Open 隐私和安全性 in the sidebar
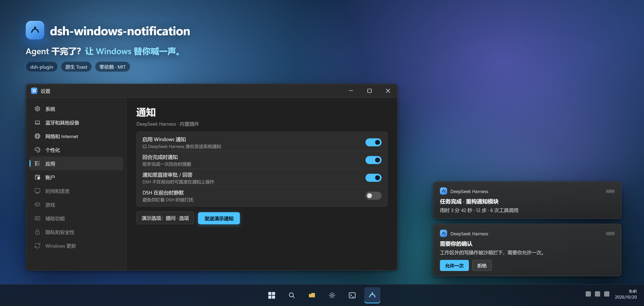 [76, 232]
